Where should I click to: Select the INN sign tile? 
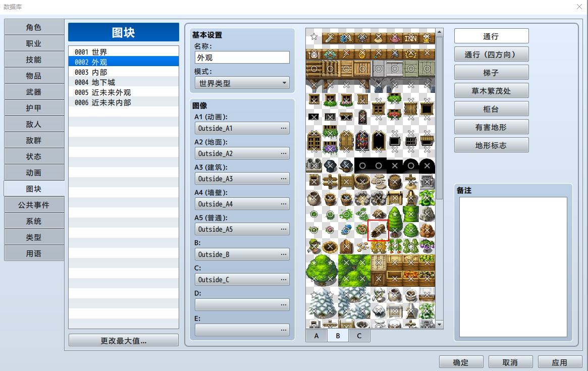411,36
